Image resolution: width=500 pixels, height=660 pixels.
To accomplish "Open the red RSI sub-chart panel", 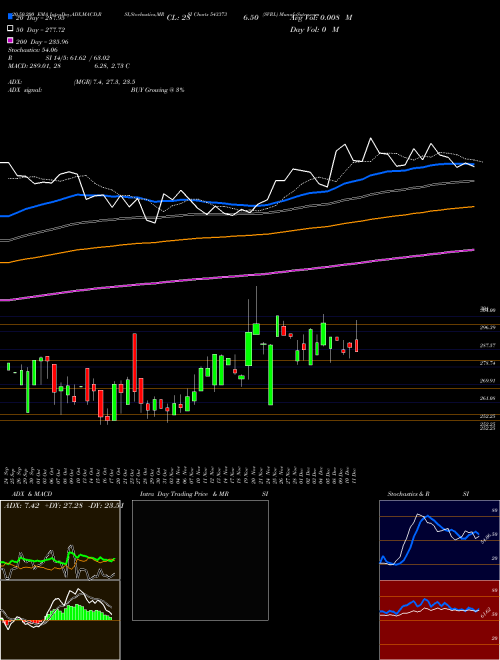I will [x=439, y=620].
